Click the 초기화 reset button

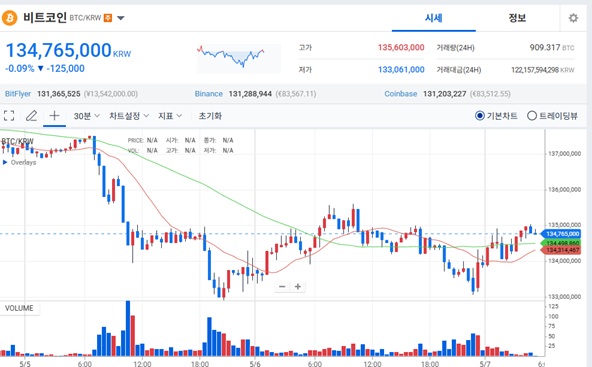210,116
